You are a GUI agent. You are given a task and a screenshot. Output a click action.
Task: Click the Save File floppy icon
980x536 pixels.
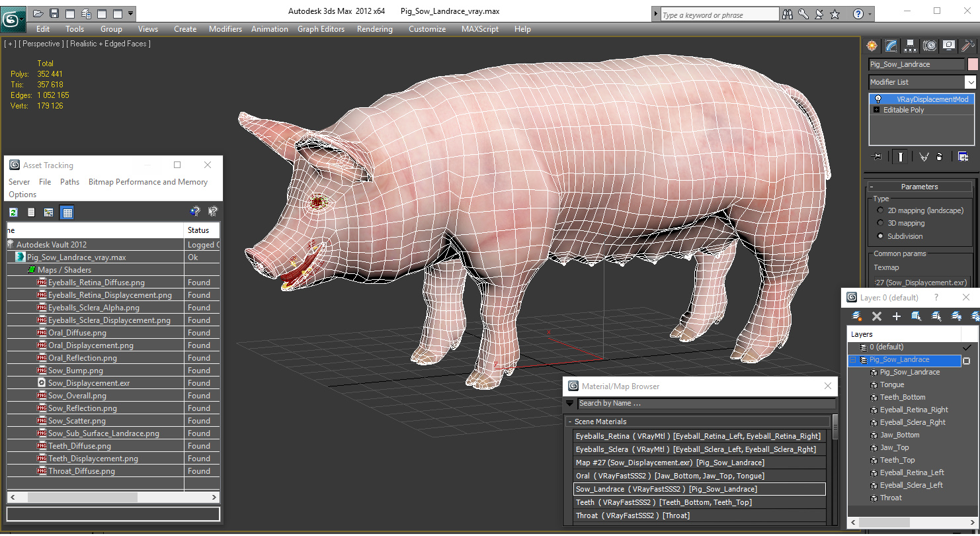click(x=54, y=13)
